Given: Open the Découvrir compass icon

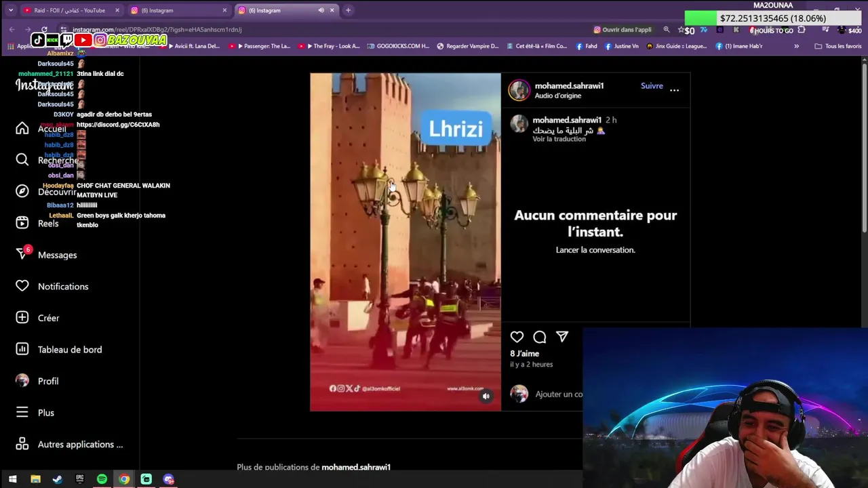Looking at the screenshot, I should click(x=22, y=191).
